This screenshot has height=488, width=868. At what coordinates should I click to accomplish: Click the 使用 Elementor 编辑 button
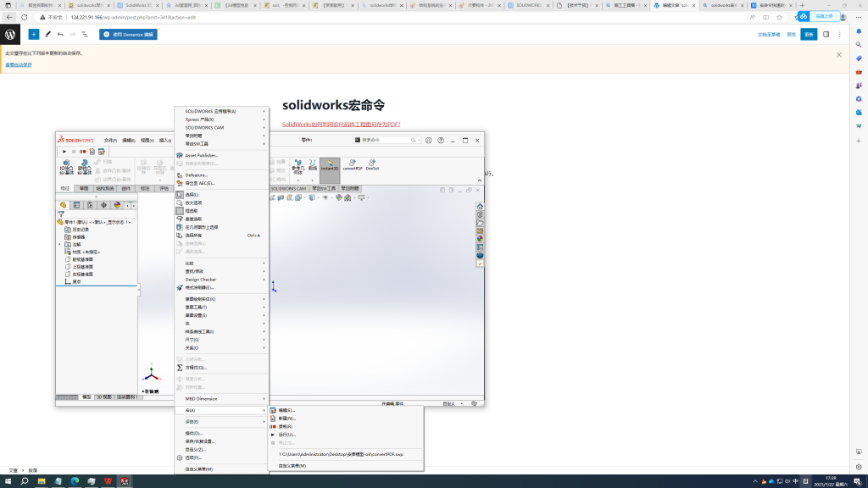pyautogui.click(x=128, y=35)
